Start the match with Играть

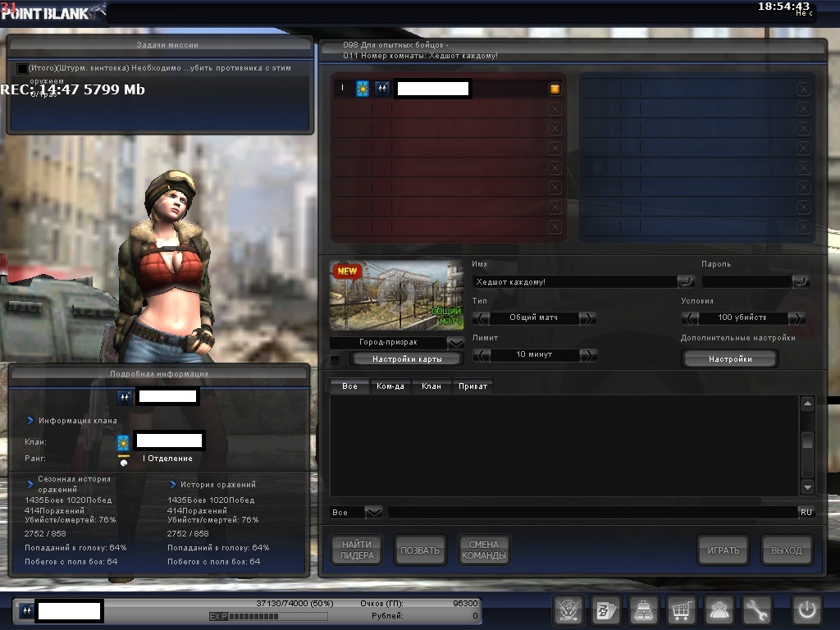(724, 550)
